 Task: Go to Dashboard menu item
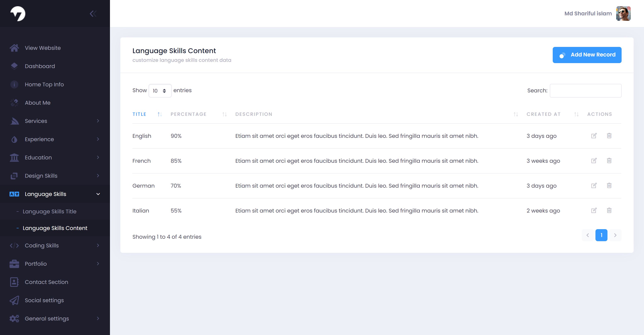tap(55, 66)
